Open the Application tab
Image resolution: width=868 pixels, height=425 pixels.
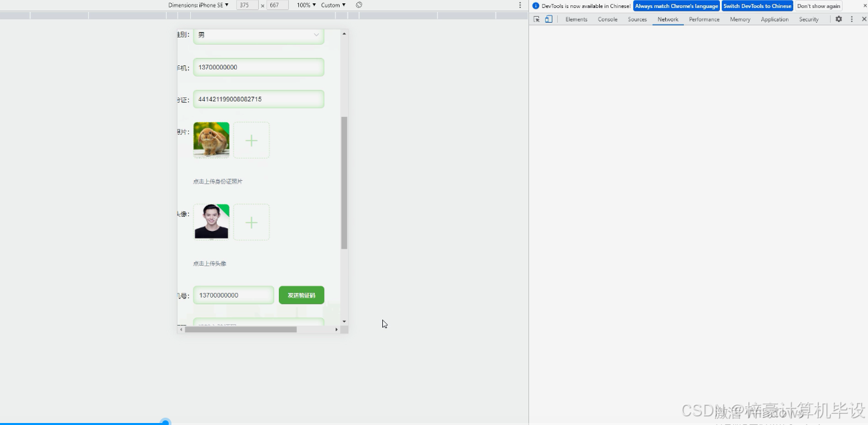coord(775,19)
